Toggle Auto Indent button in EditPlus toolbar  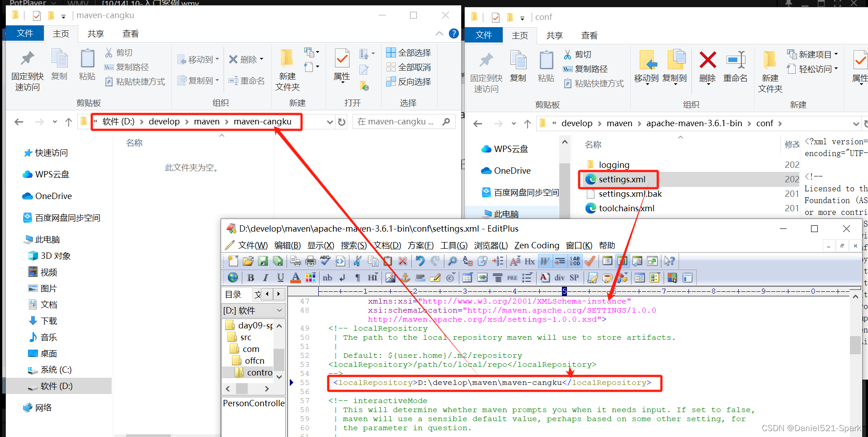point(560,261)
